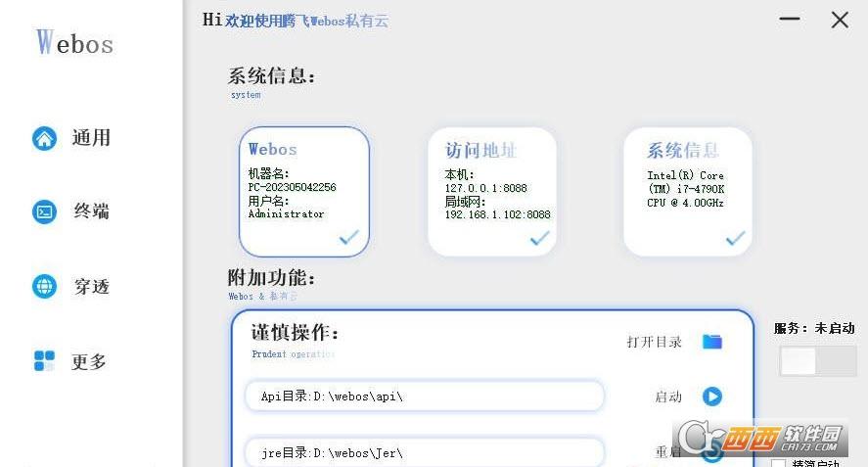Click the machine name PC-202305042256

[x=293, y=187]
